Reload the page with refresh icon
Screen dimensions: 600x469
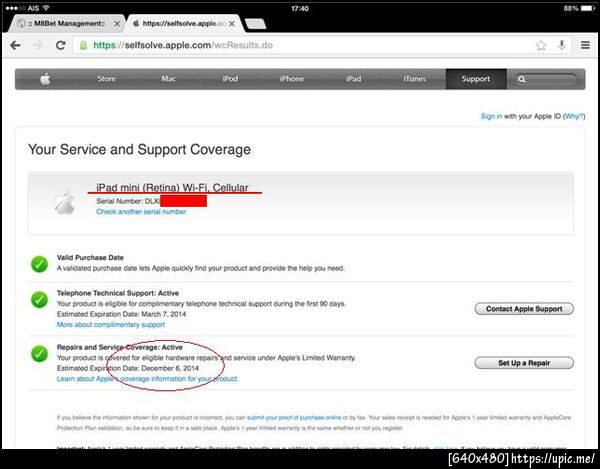tap(60, 46)
